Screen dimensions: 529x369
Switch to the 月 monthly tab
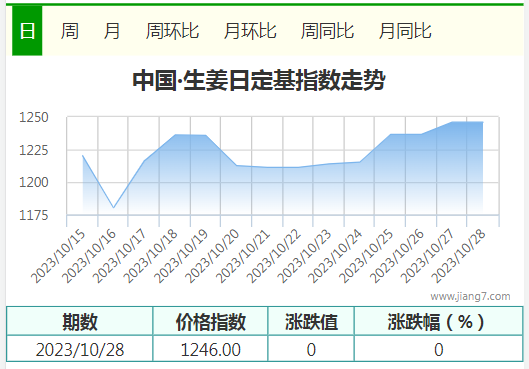112,31
